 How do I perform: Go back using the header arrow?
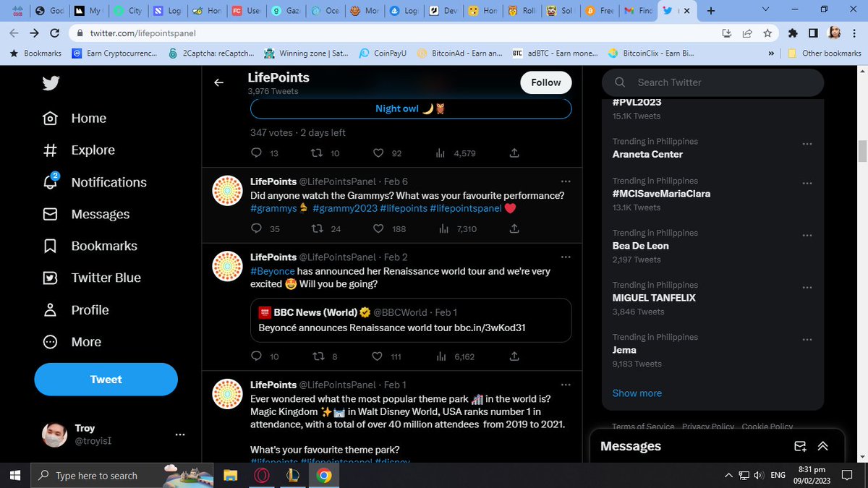tap(218, 82)
